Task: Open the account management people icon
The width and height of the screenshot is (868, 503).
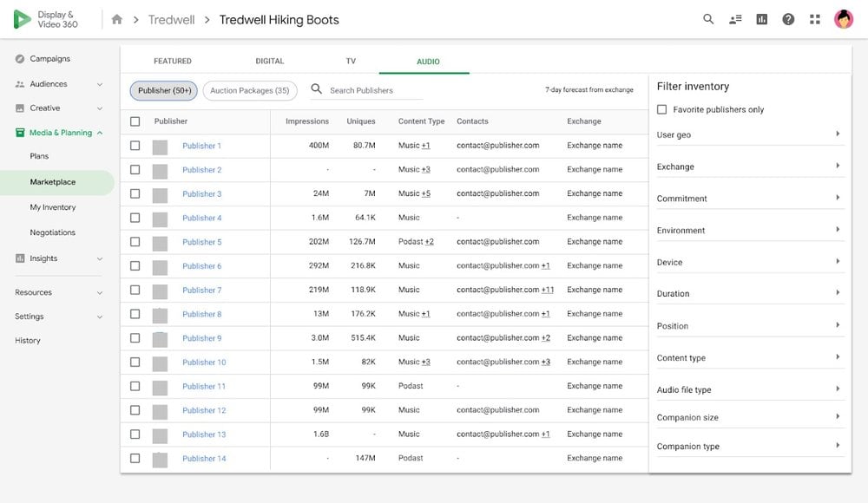Action: 735,19
